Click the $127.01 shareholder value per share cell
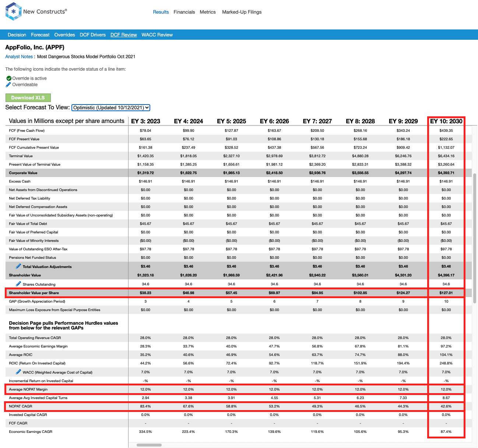The image size is (478, 448). point(446,293)
